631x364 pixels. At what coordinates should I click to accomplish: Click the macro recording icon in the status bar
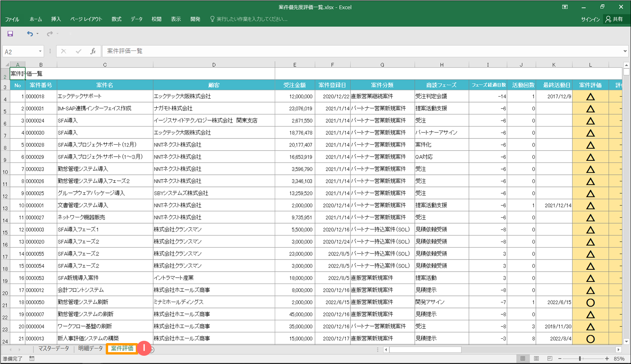tap(32, 358)
